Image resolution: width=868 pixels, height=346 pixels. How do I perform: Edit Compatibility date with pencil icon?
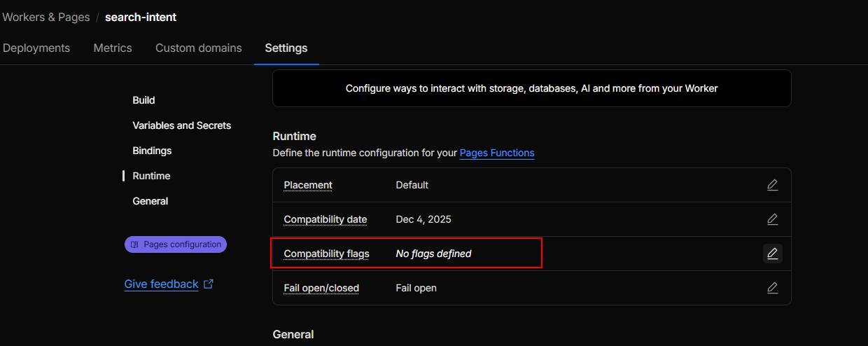pyautogui.click(x=772, y=219)
